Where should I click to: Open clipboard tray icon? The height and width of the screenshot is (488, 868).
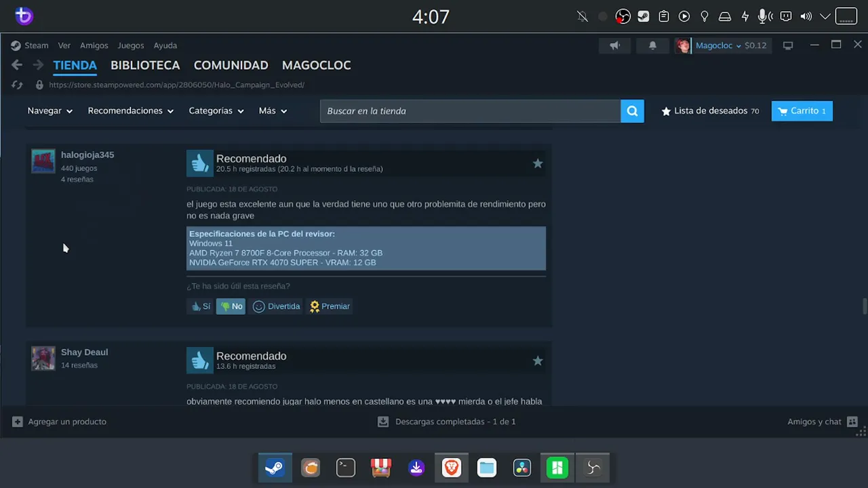(x=664, y=16)
